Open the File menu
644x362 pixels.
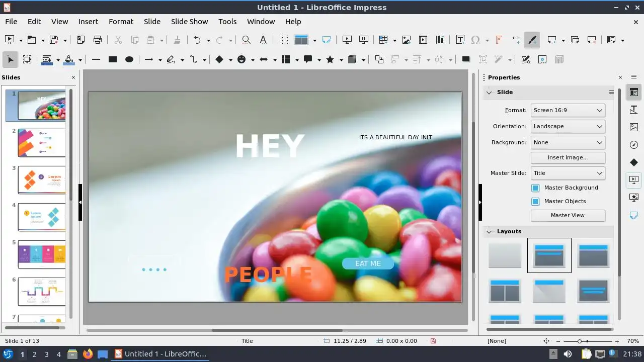[11, 22]
